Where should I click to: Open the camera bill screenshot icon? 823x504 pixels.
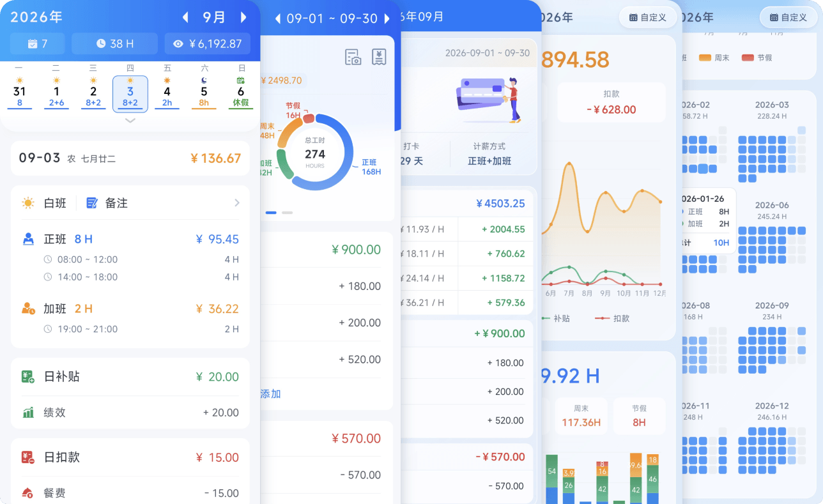tap(353, 57)
